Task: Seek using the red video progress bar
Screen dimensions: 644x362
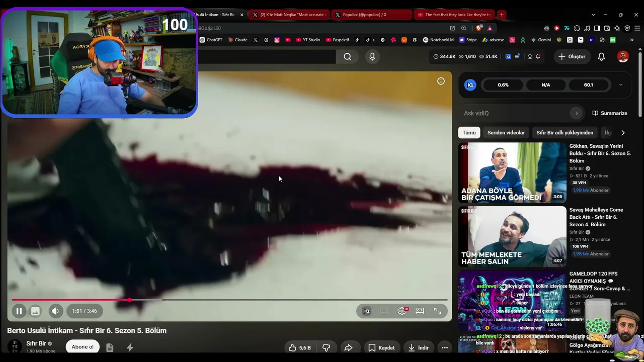Action: [229, 300]
